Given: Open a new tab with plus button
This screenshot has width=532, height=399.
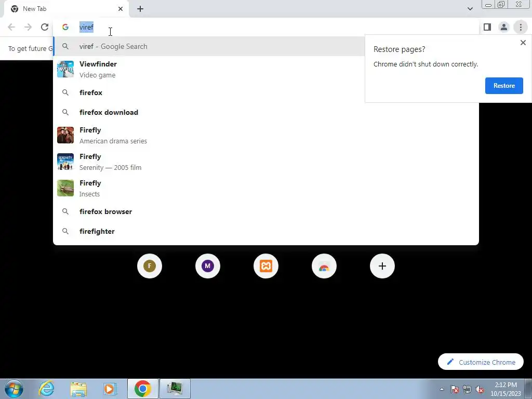Looking at the screenshot, I should click(140, 9).
